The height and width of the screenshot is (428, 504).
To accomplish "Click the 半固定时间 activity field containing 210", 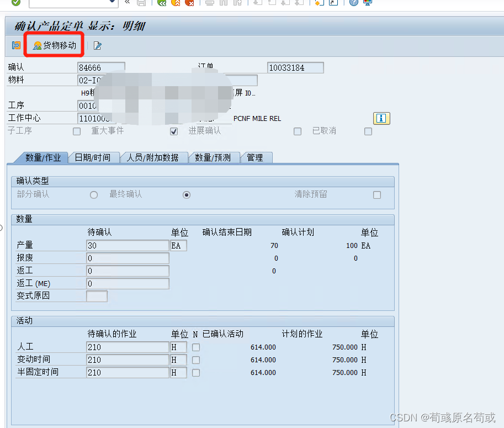I will tap(128, 372).
